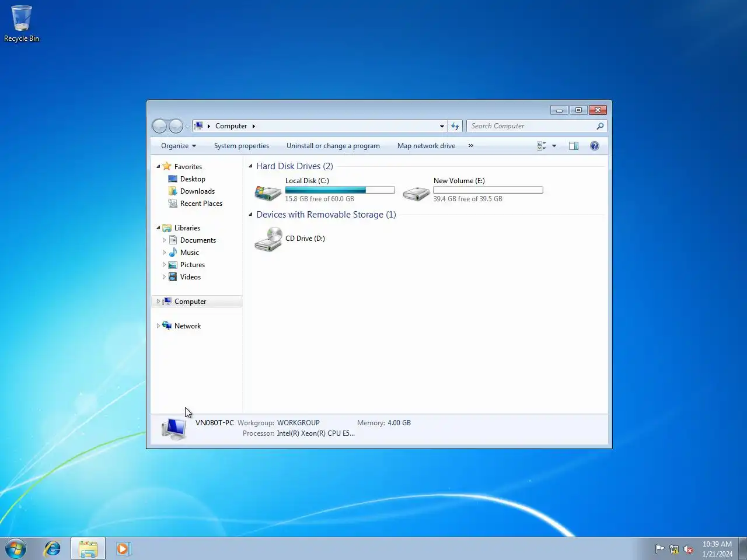Select Favorites in navigation pane
The height and width of the screenshot is (560, 747).
[x=188, y=167]
